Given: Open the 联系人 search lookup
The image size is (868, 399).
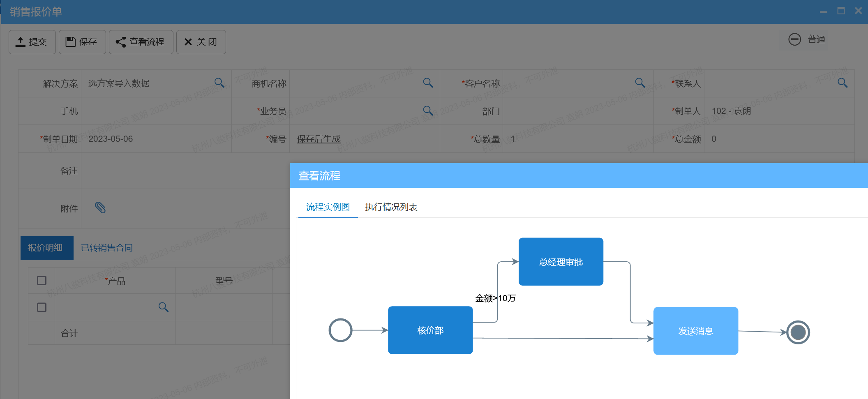Looking at the screenshot, I should pos(843,83).
